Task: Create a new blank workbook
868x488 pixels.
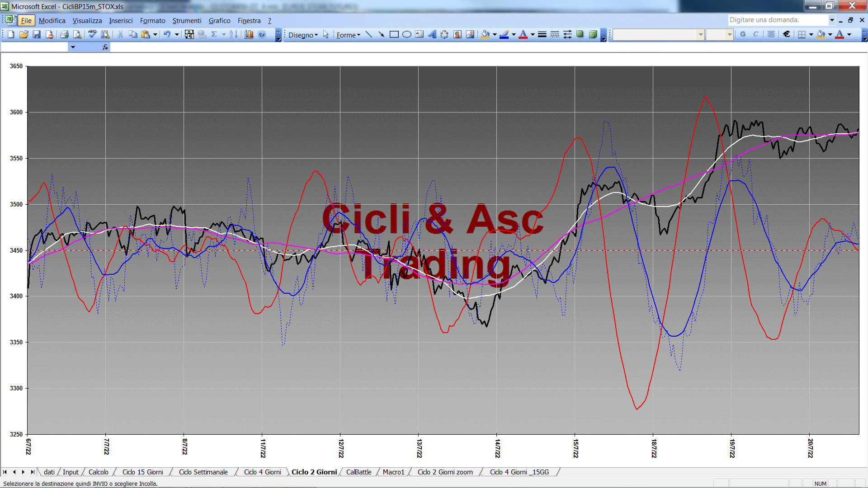Action: click(11, 34)
